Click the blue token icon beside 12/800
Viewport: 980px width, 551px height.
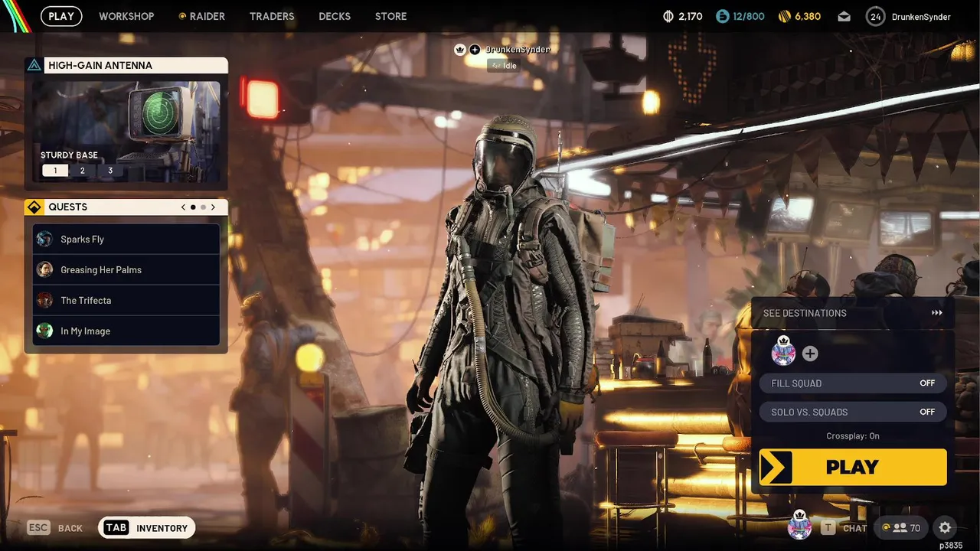(x=723, y=16)
